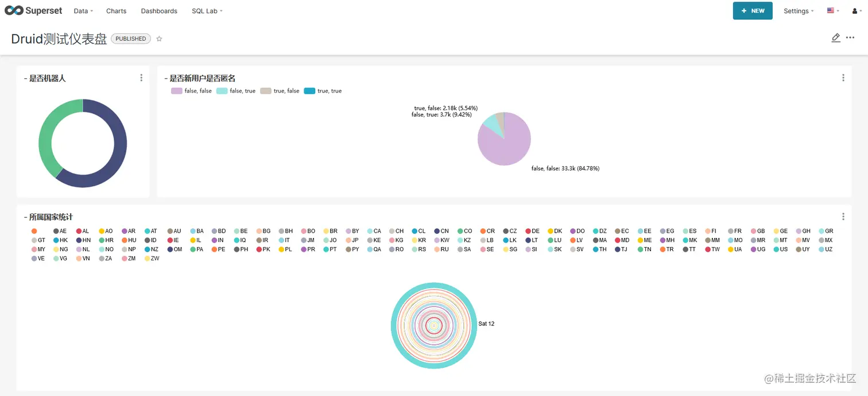Select the MX legend entry
Image resolution: width=868 pixels, height=396 pixels.
coord(826,240)
